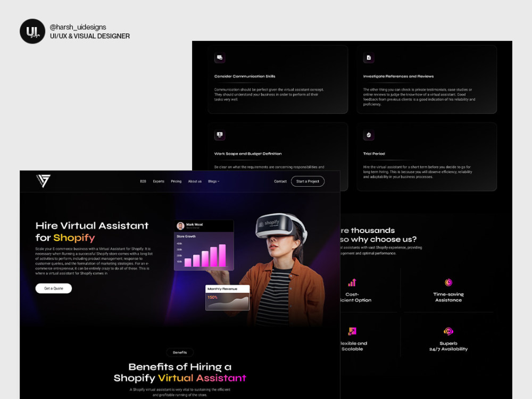
Task: Click the Superb 24/7 Availability headset icon
Action: (x=448, y=331)
